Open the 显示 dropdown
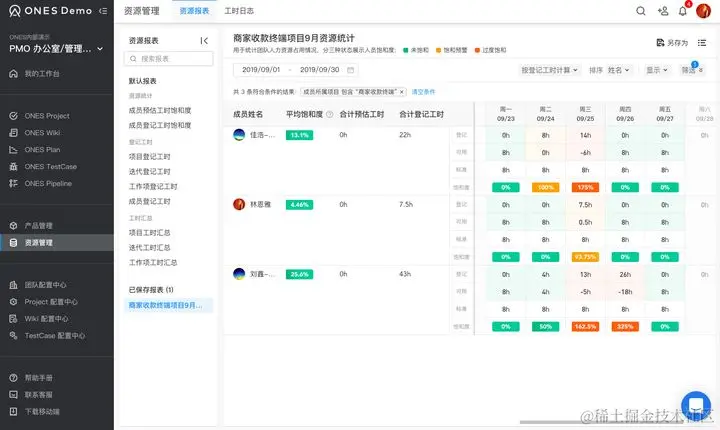Image resolution: width=720 pixels, height=430 pixels. [x=657, y=70]
